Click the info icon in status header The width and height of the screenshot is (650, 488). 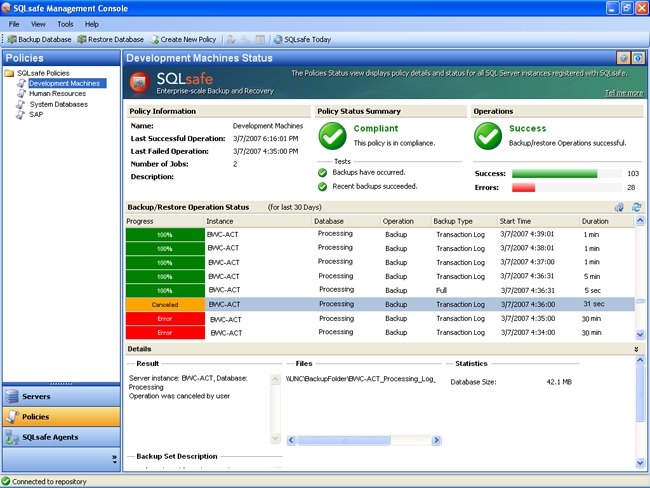pyautogui.click(x=638, y=58)
